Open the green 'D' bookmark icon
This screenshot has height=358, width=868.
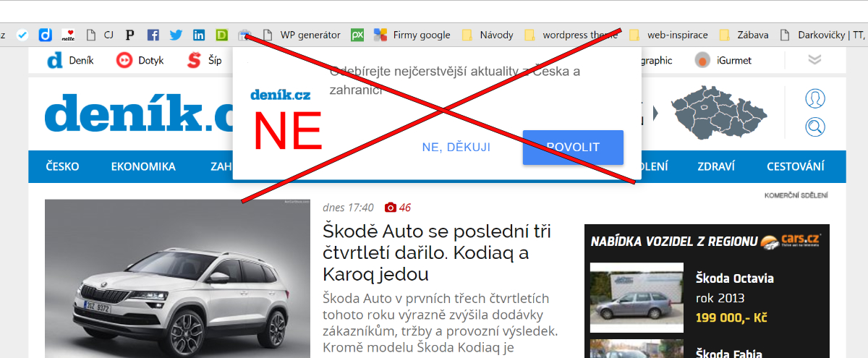[222, 35]
